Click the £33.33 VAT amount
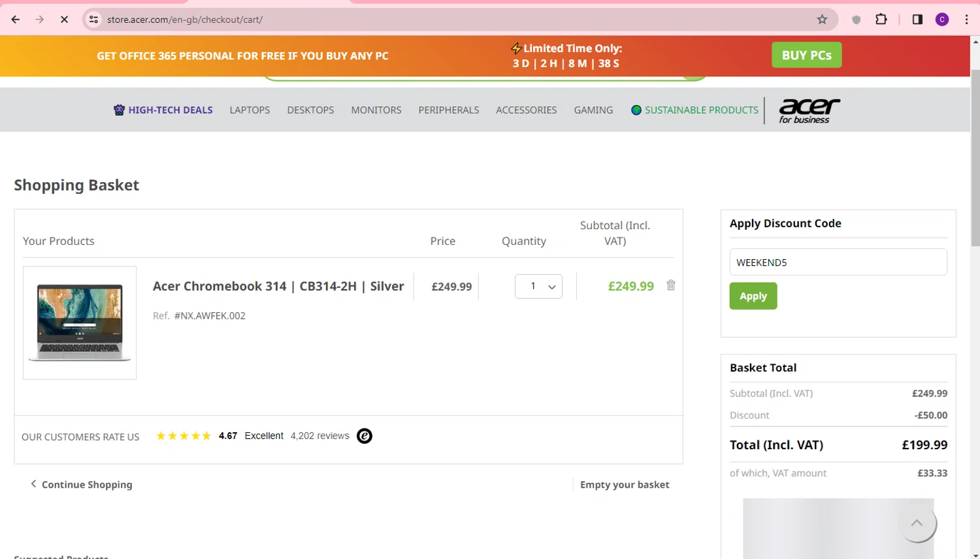The height and width of the screenshot is (559, 980). pos(932,473)
